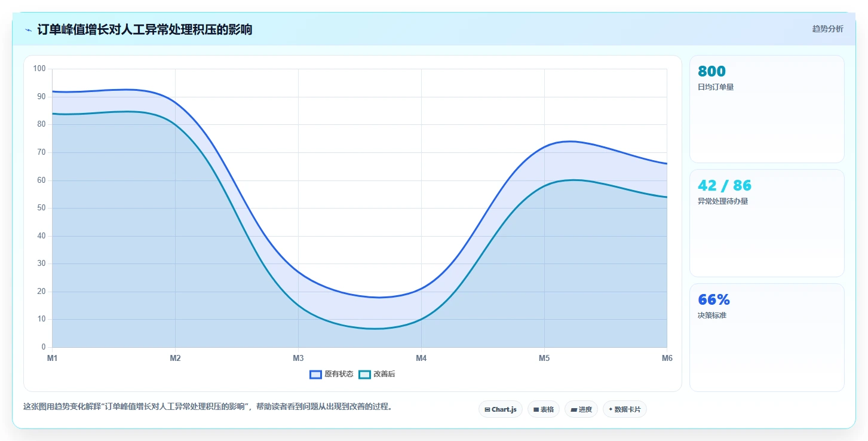The image size is (868, 441).
Task: Toggle the 原有状态 legend swatch
Action: click(316, 375)
